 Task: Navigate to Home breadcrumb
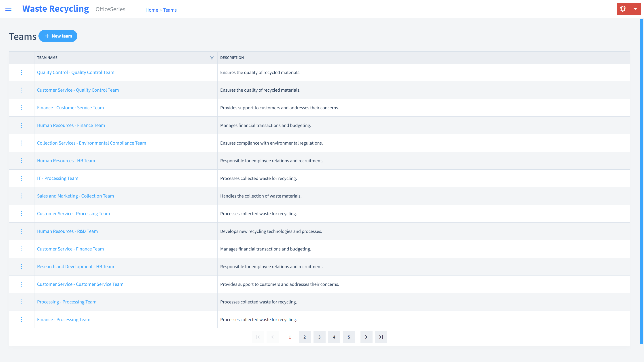[152, 10]
